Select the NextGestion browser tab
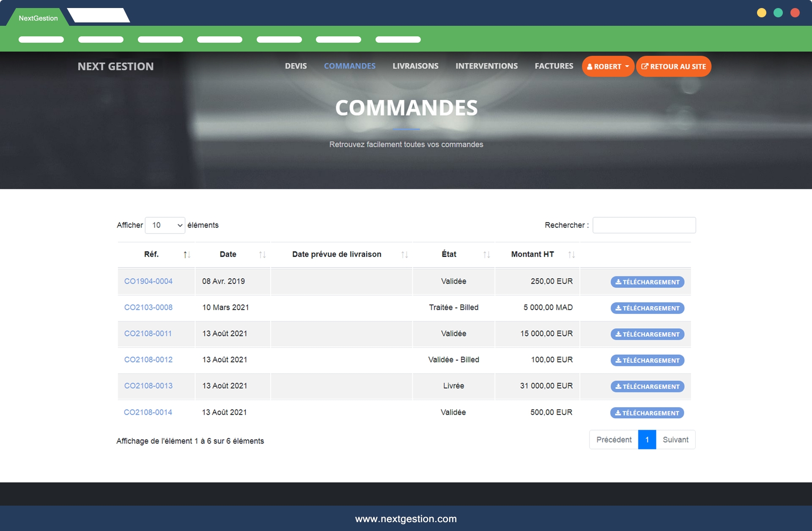The height and width of the screenshot is (531, 812). pyautogui.click(x=38, y=18)
